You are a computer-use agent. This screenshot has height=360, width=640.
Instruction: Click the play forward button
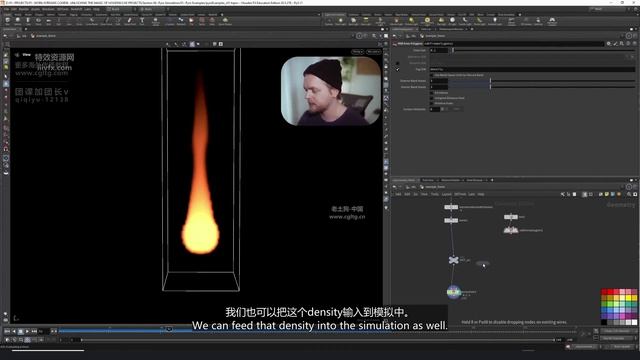point(27,331)
